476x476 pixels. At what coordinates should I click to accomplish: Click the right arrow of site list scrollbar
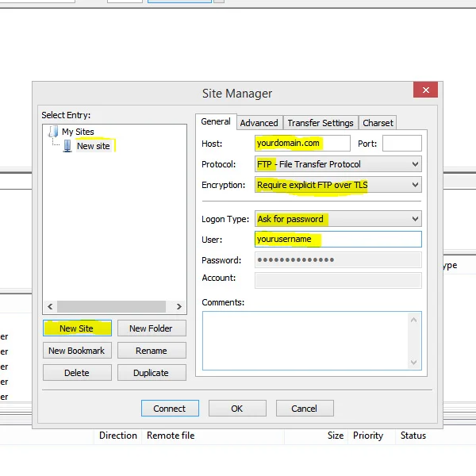[179, 306]
